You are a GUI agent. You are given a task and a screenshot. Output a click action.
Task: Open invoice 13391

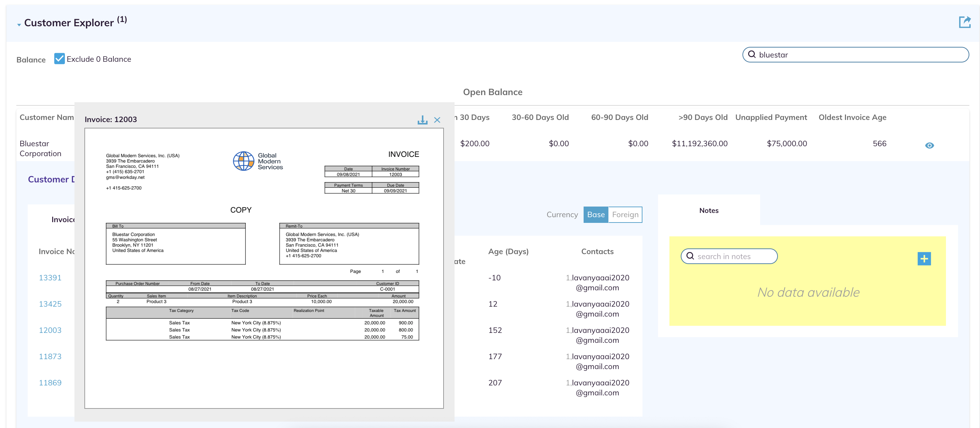pyautogui.click(x=50, y=278)
